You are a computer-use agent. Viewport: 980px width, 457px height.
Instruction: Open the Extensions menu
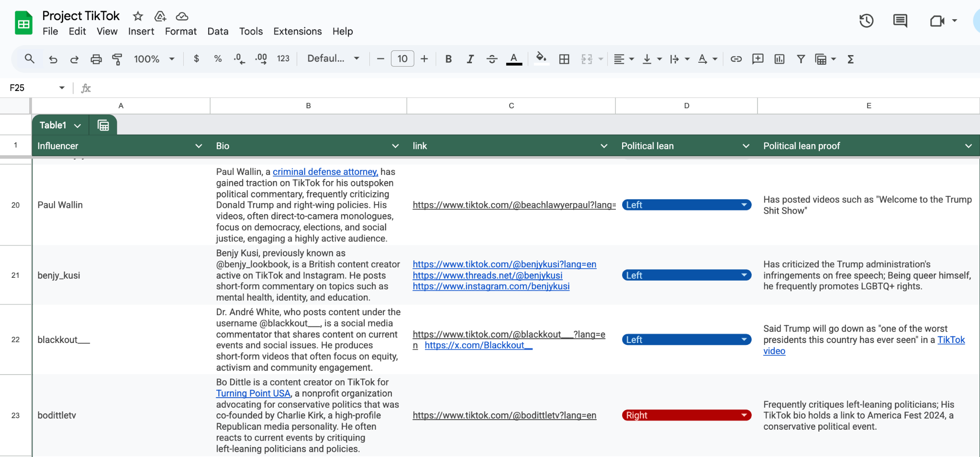(x=297, y=32)
